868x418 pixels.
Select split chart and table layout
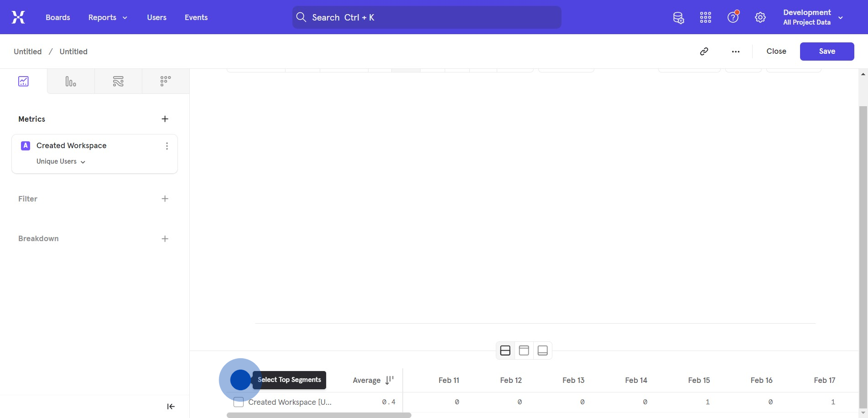tap(505, 351)
